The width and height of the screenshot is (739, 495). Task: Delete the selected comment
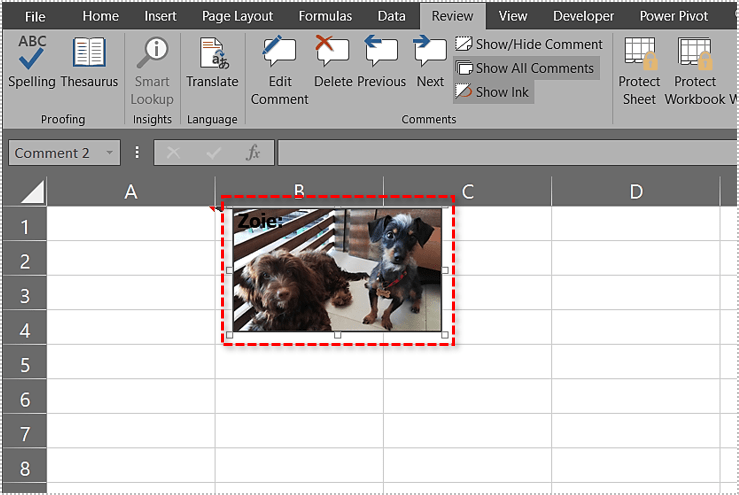333,62
